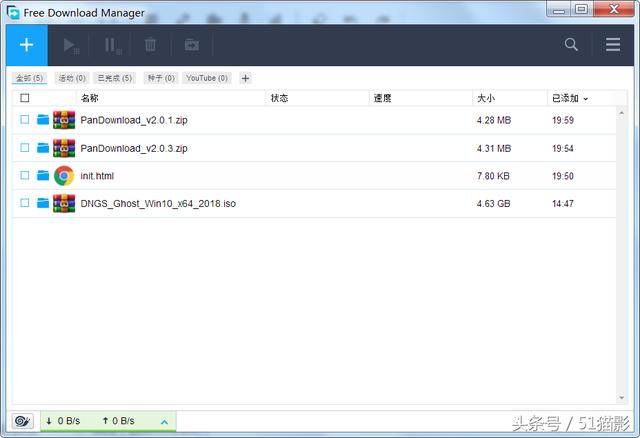Sort list by 速度 column header
The image size is (640, 438).
tap(383, 98)
